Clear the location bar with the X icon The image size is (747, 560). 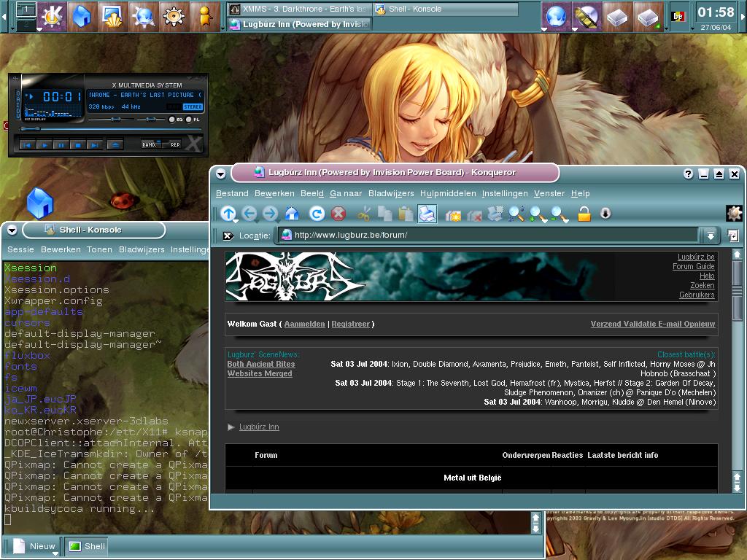click(228, 236)
